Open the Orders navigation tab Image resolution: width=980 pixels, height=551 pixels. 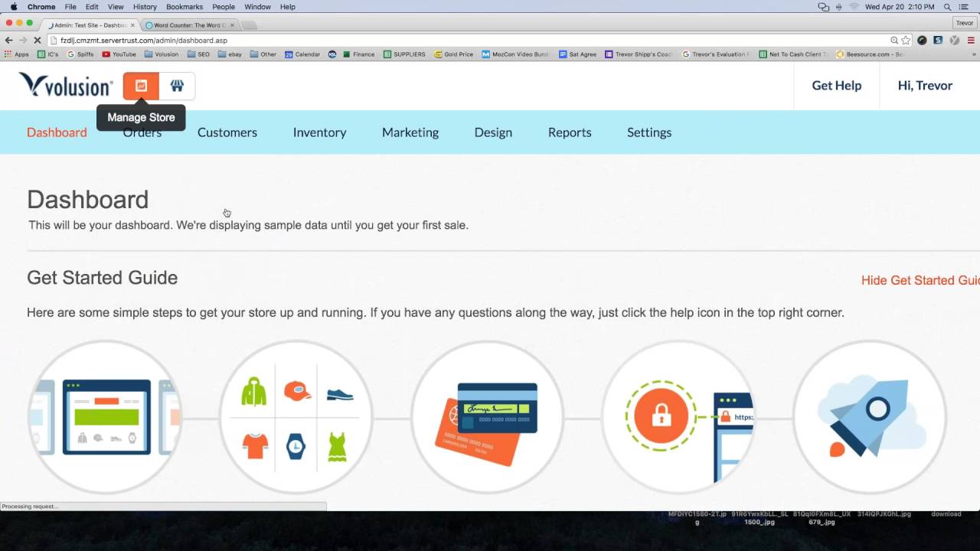click(x=142, y=132)
